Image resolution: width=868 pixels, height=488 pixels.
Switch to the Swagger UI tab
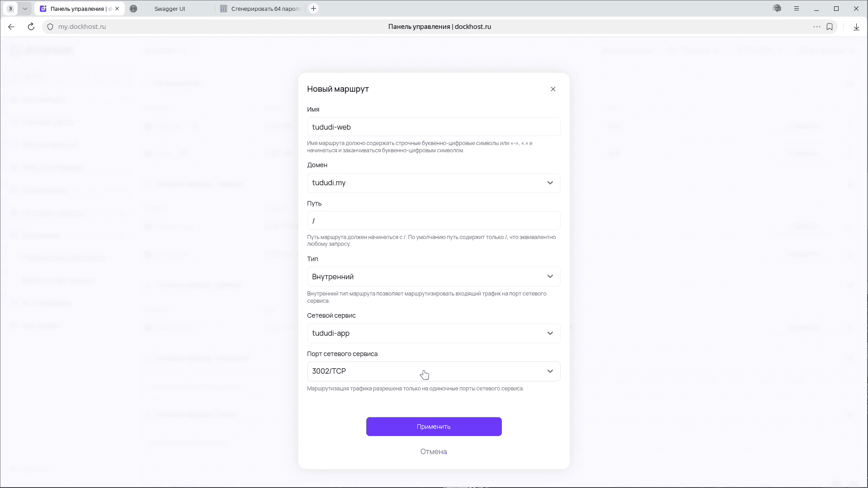[170, 9]
